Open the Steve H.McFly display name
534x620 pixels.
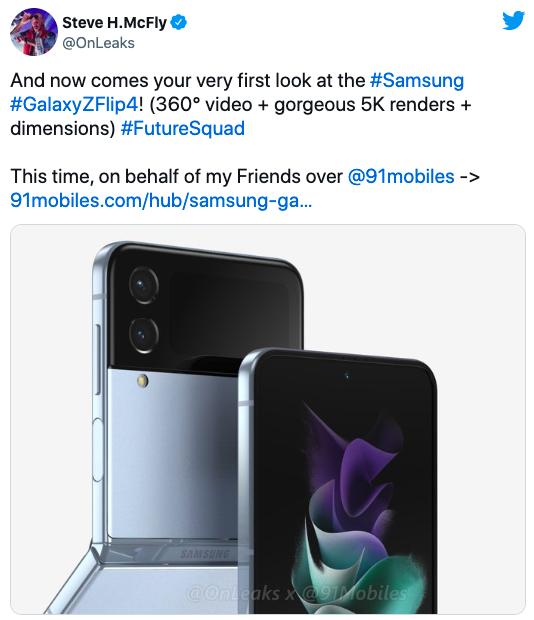point(114,23)
